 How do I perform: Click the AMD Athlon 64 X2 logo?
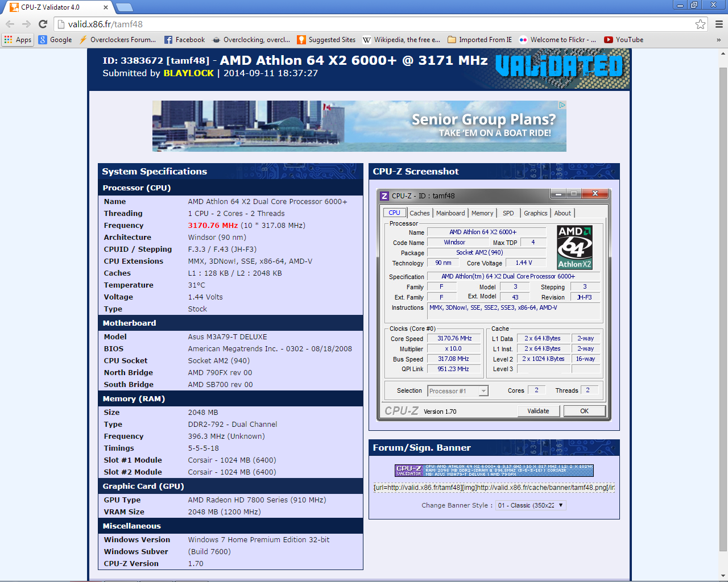click(x=575, y=247)
